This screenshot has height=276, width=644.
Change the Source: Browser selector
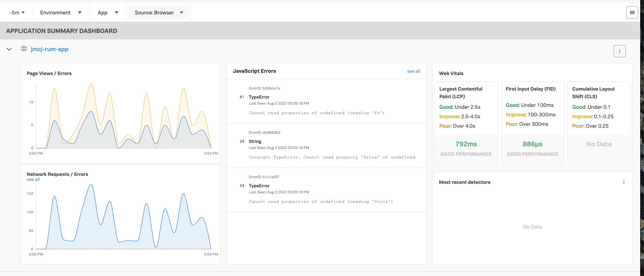(x=158, y=13)
